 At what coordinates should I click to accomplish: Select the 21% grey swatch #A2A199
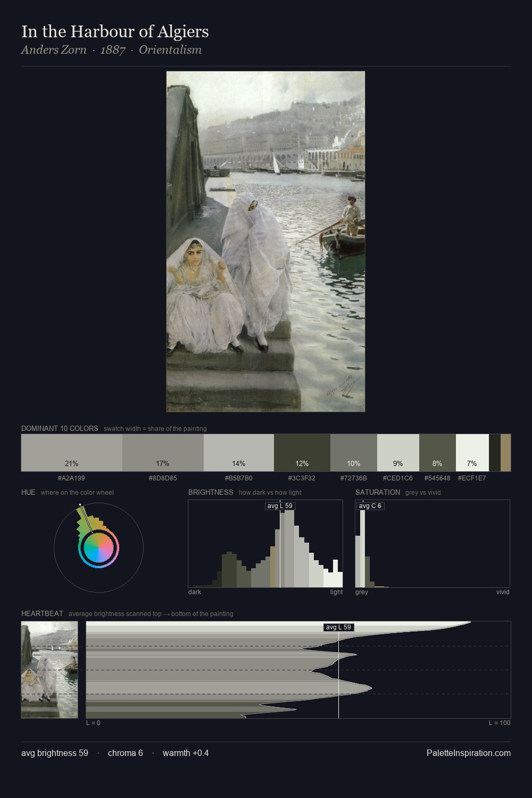pyautogui.click(x=72, y=453)
